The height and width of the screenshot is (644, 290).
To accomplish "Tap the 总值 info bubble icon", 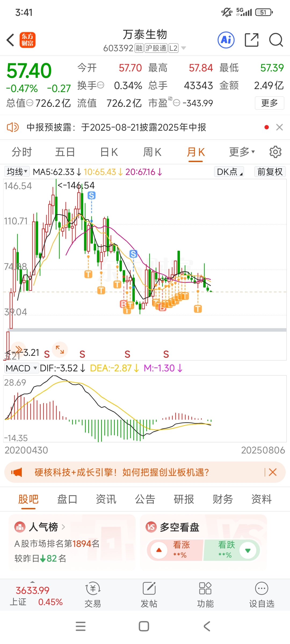I will (x=30, y=103).
